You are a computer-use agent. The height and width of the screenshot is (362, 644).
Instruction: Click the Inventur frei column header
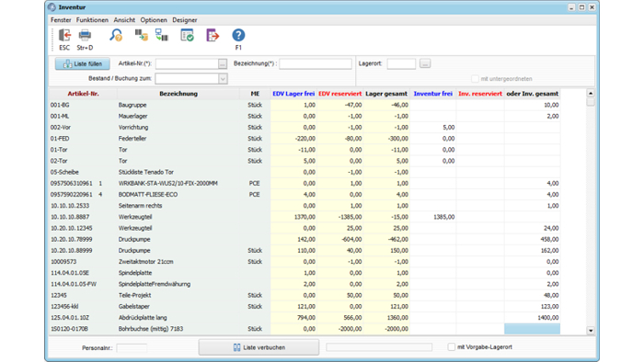pos(433,94)
